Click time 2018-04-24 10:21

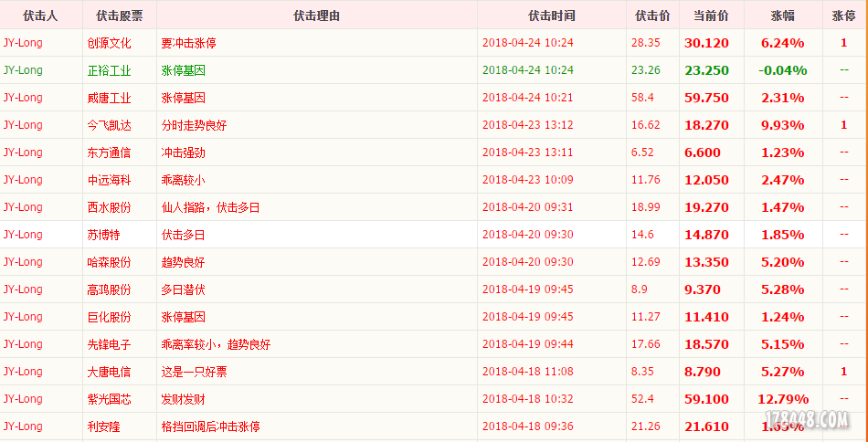(528, 98)
